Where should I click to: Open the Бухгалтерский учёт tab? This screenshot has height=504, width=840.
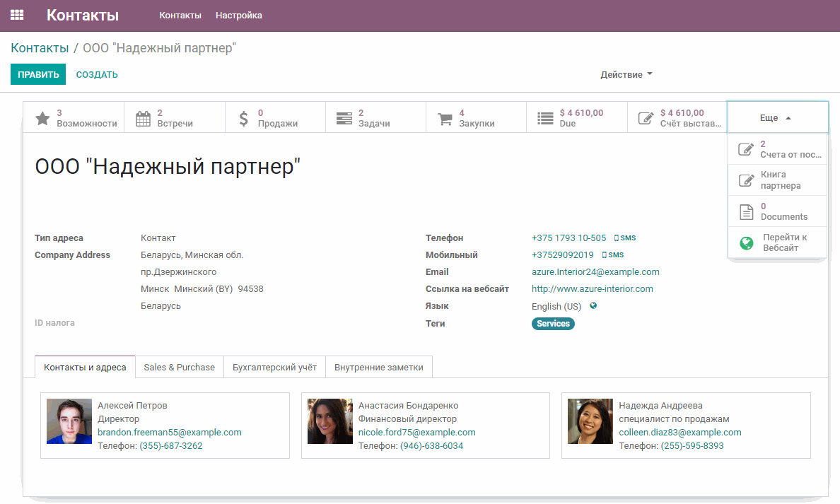coord(274,368)
